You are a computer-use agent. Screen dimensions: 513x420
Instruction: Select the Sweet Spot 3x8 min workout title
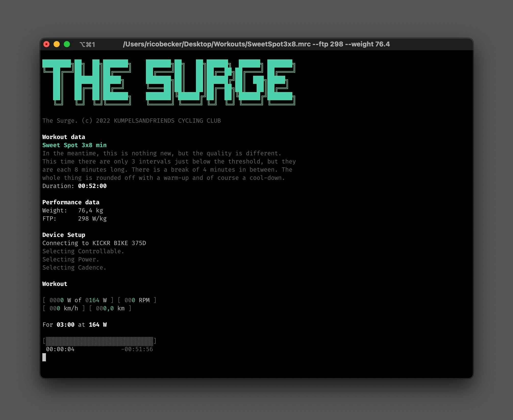74,145
